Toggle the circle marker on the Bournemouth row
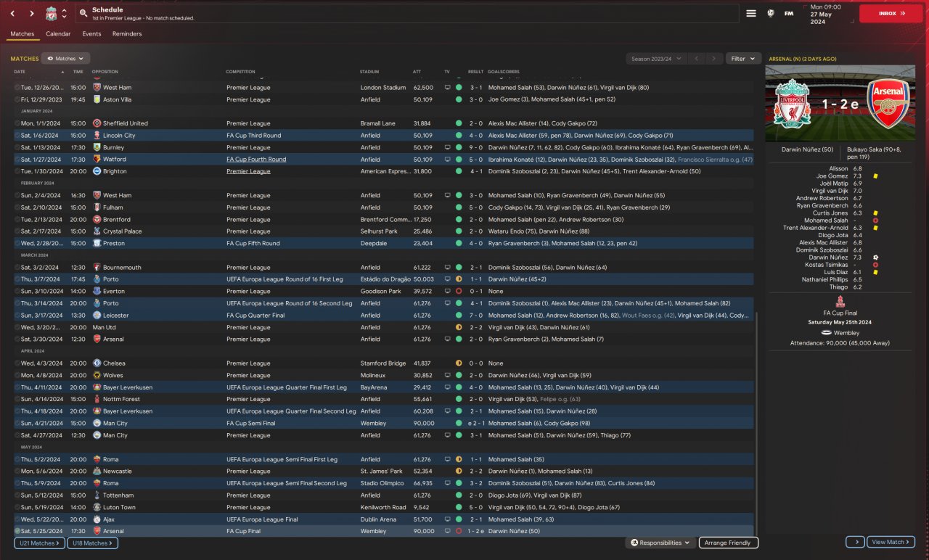Viewport: 929px width, 560px height. tap(17, 268)
